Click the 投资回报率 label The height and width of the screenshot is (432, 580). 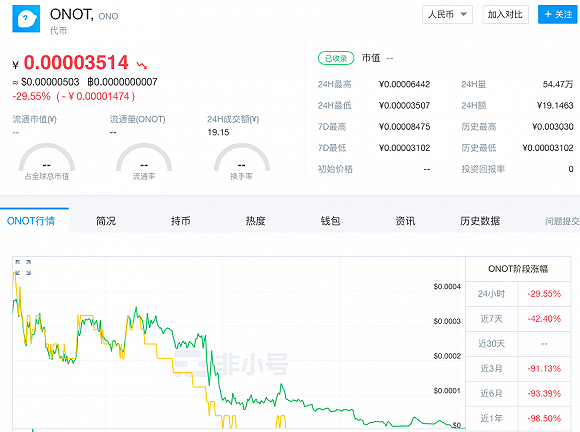[483, 169]
